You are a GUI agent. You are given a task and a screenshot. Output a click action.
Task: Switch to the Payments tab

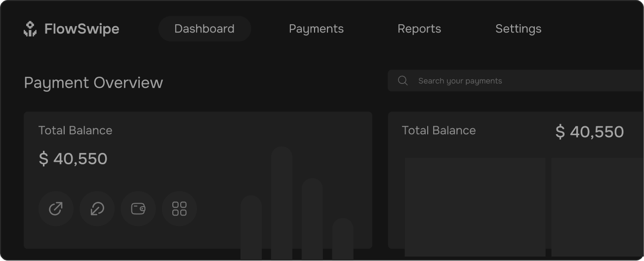click(x=316, y=29)
